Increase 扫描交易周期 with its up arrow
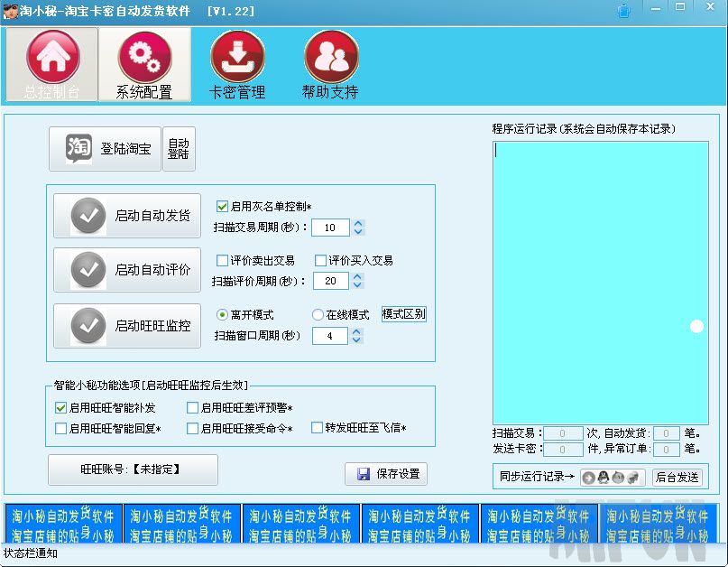Image resolution: width=728 pixels, height=567 pixels. point(359,224)
